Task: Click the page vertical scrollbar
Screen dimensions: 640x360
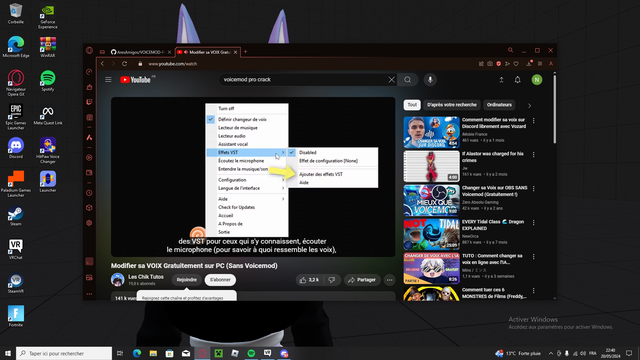Action: 554,109
